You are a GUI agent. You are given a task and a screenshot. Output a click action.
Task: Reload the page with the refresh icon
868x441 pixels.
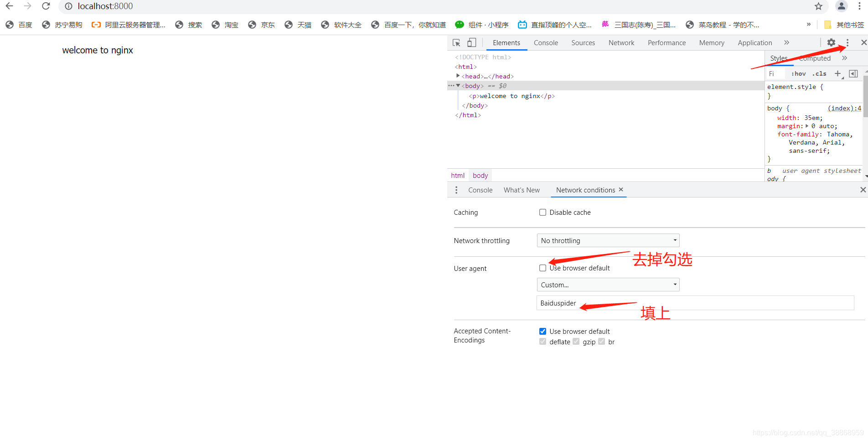pyautogui.click(x=46, y=6)
